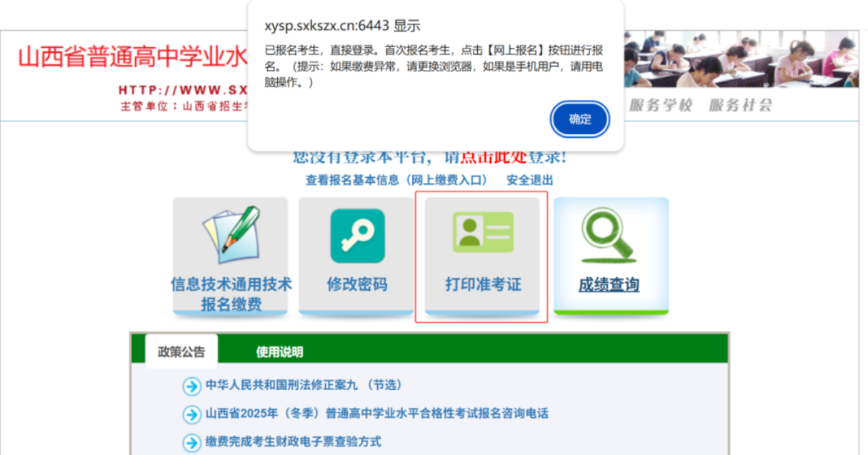This screenshot has height=455, width=868.
Task: Click the teal key icon for 修改密码
Action: click(357, 236)
